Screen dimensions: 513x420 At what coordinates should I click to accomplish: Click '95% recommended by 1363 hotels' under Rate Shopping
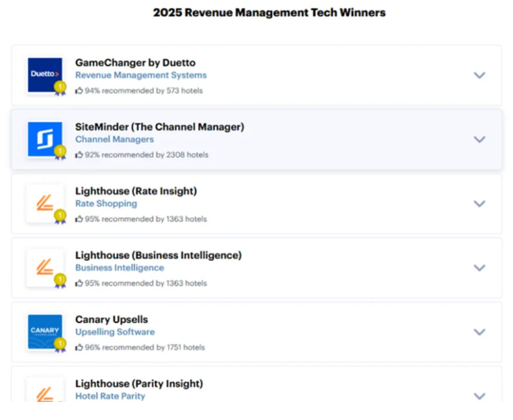146,219
